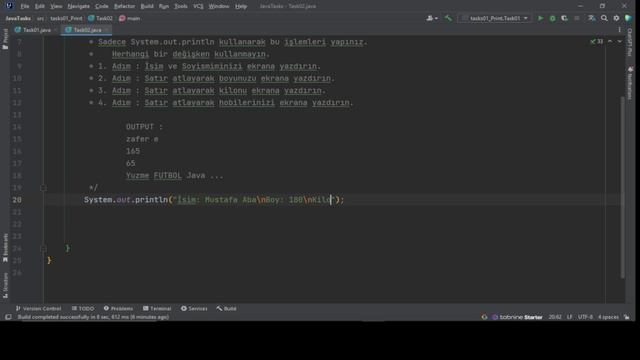
Task: Open the Navigate menu
Action: tap(78, 6)
